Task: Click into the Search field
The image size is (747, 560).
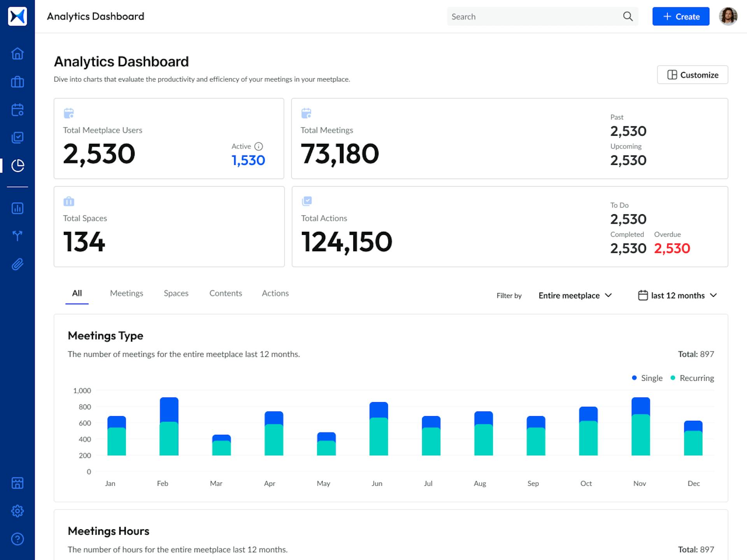Action: pyautogui.click(x=533, y=16)
